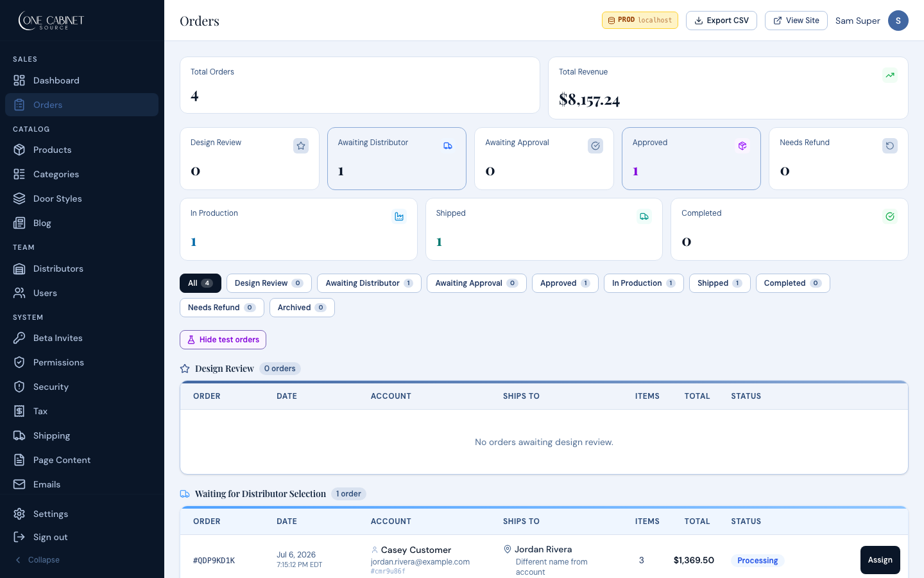The image size is (924, 578).
Task: Click the Export CSV button
Action: [721, 21]
